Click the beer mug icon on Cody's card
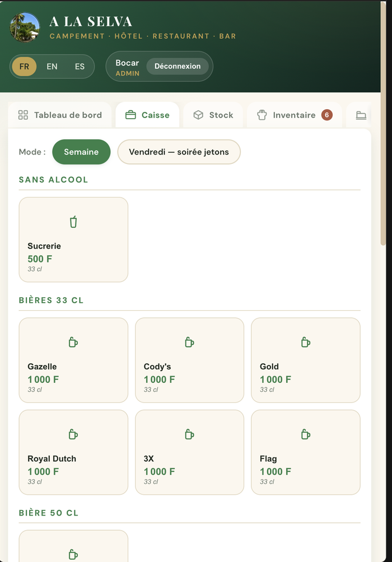 coord(189,342)
